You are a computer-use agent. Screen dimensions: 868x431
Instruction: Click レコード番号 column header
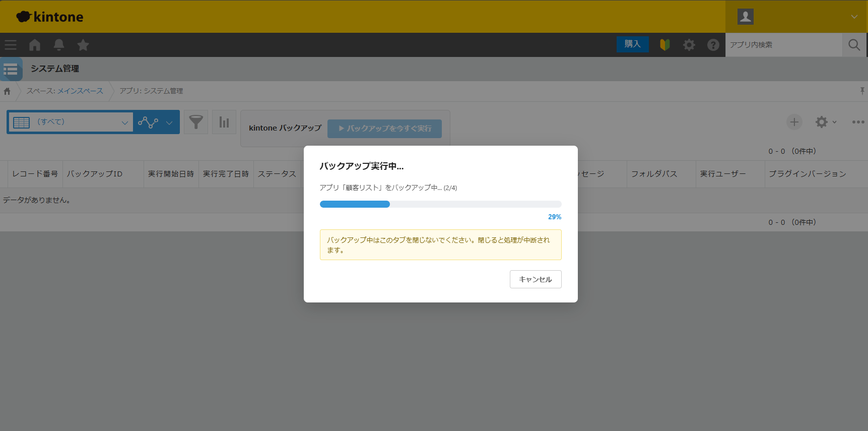click(x=35, y=174)
